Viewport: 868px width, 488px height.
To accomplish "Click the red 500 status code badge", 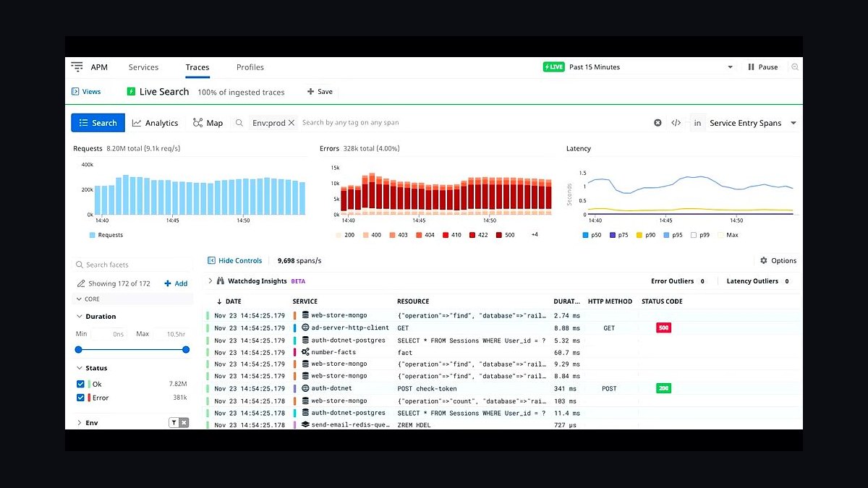I will pos(663,328).
